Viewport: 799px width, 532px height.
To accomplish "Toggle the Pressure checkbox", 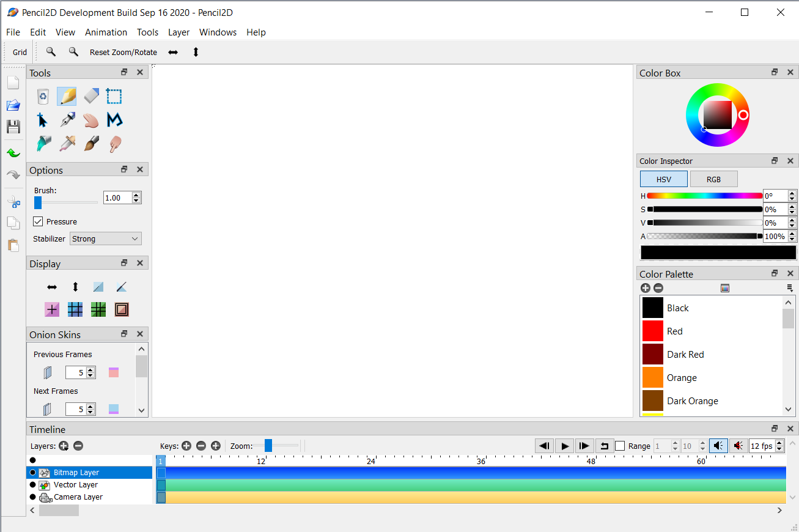I will tap(38, 221).
